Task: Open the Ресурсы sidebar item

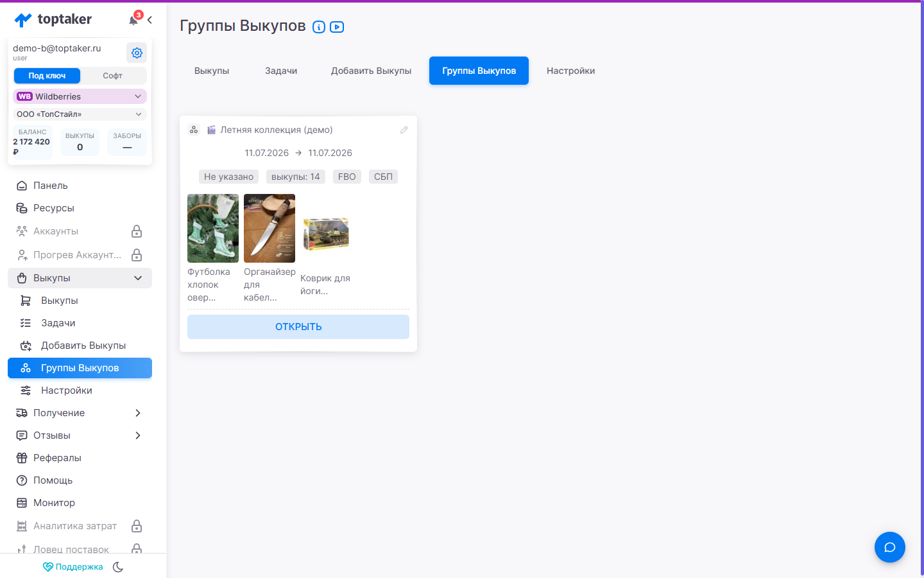Action: [80, 208]
